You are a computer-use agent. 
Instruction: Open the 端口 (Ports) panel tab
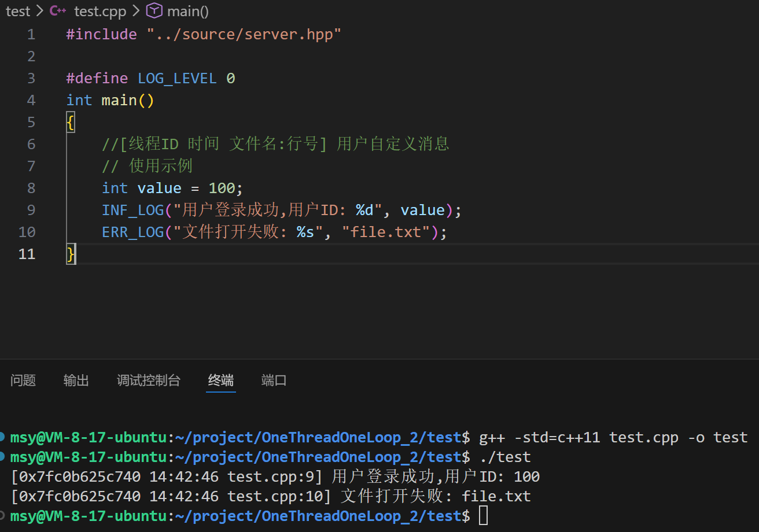click(274, 380)
